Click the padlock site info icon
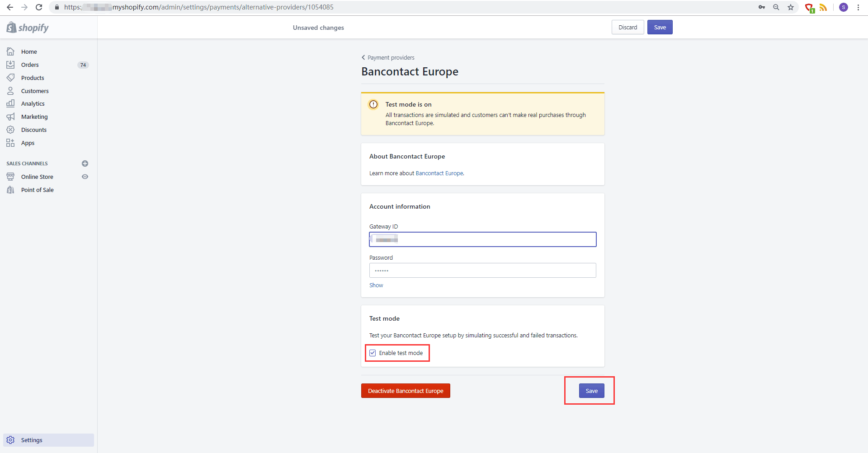Screen dimensions: 868x453 point(57,7)
